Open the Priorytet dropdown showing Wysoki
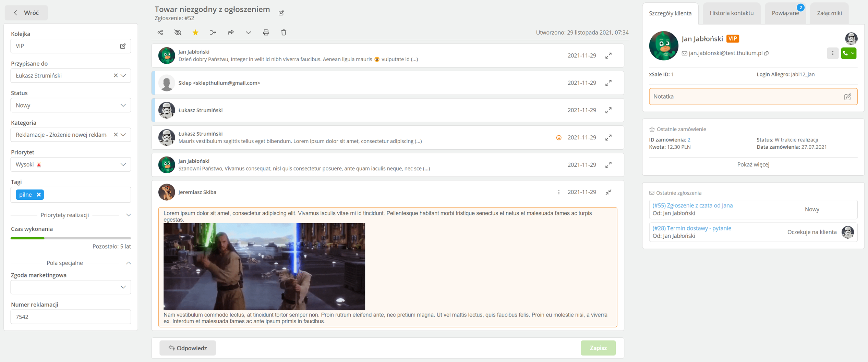This screenshot has height=362, width=868. click(71, 164)
